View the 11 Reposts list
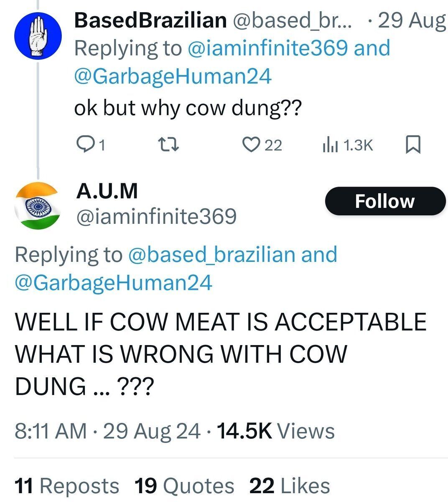The height and width of the screenshot is (502, 448). [x=67, y=486]
